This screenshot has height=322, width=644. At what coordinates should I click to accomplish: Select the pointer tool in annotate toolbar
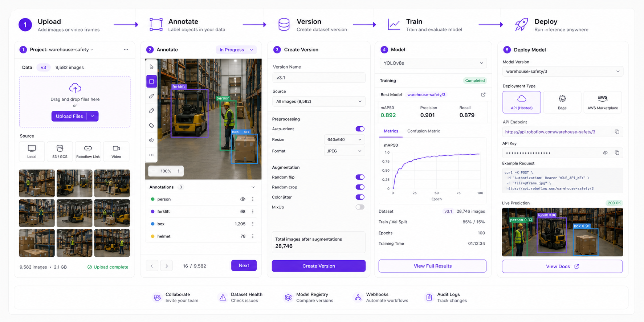[151, 67]
